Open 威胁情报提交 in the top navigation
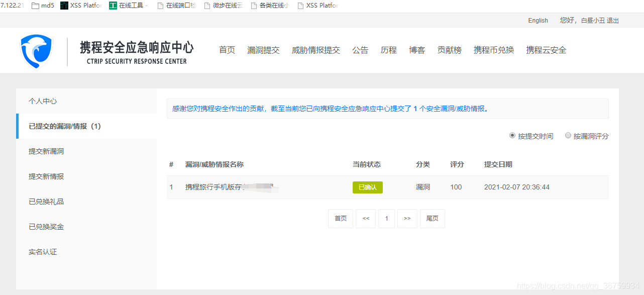This screenshot has width=644, height=295. [316, 50]
